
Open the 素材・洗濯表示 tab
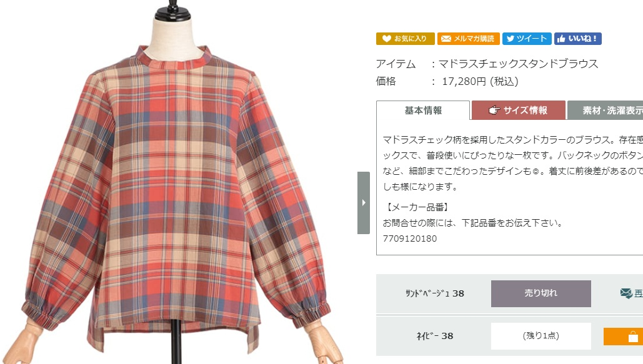[x=606, y=111]
